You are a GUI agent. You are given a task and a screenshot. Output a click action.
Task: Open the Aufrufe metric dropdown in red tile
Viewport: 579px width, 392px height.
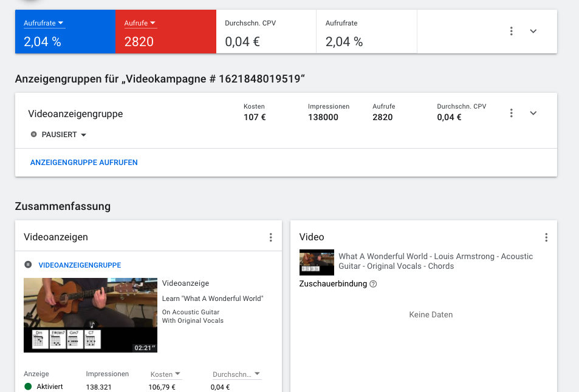pos(140,24)
